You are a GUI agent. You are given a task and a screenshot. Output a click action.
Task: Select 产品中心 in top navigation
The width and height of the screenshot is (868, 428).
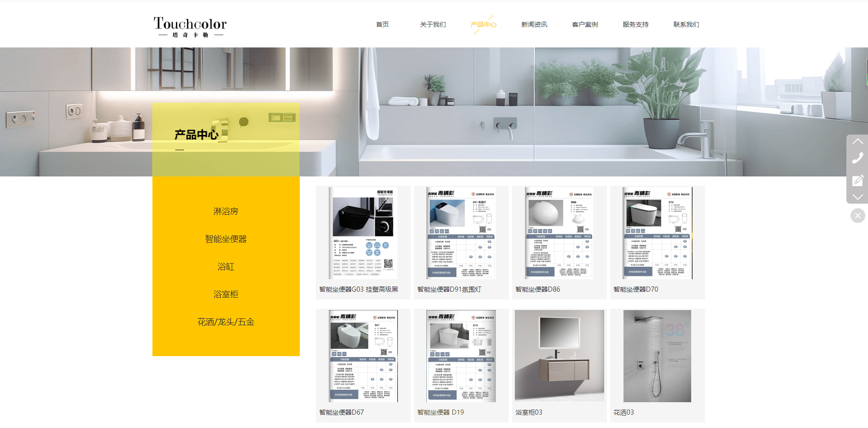pyautogui.click(x=484, y=24)
